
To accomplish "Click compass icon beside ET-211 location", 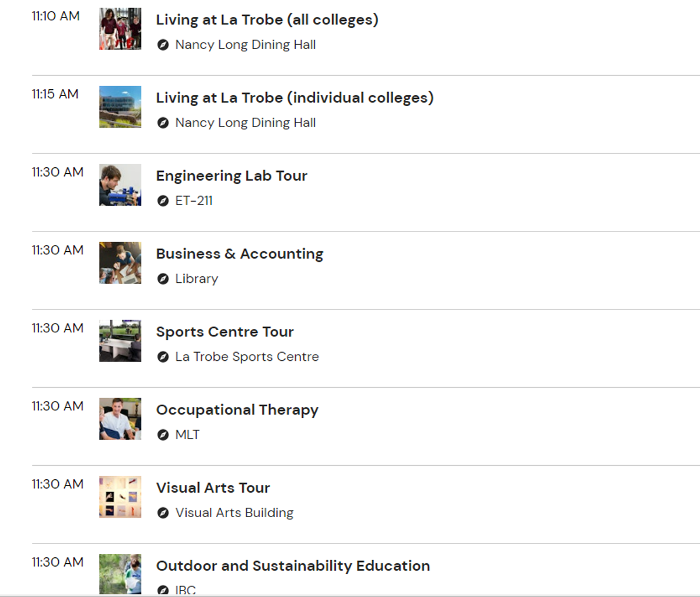I will tap(163, 201).
